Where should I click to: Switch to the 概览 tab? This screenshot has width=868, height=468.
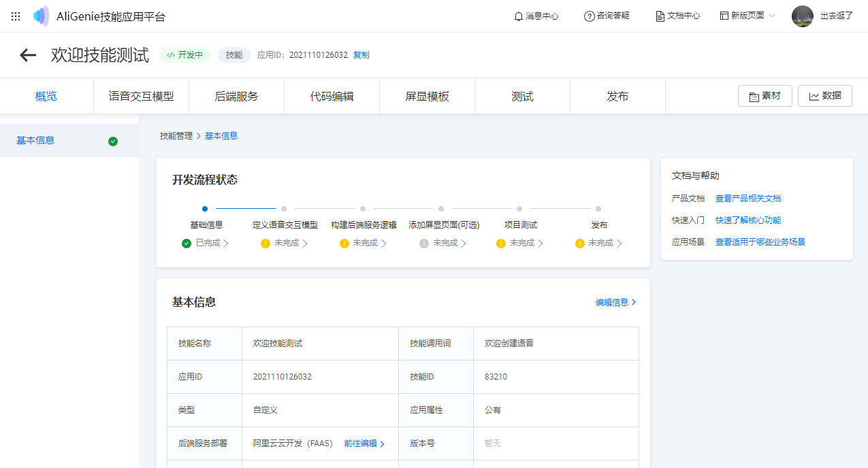46,96
